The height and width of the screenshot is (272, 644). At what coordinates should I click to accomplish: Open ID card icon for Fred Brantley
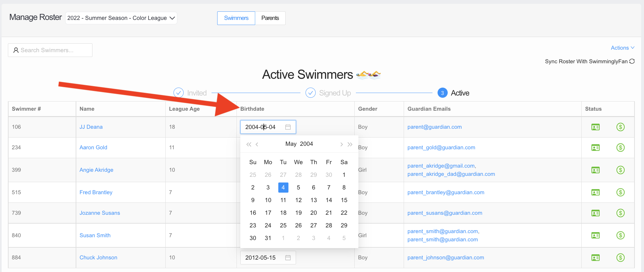point(596,193)
